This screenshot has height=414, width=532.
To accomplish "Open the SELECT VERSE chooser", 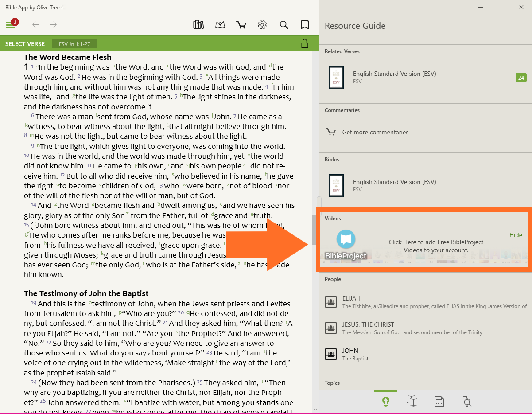I will [x=25, y=44].
